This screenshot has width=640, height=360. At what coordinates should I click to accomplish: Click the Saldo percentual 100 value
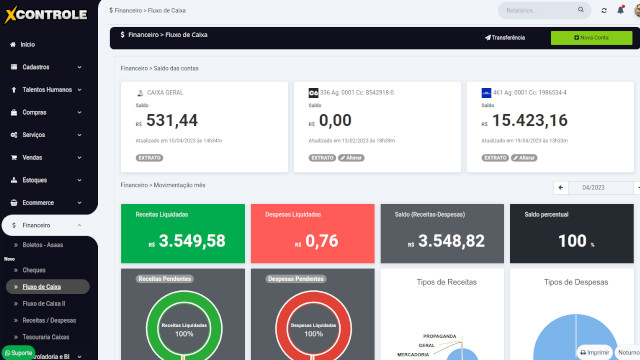(x=572, y=241)
